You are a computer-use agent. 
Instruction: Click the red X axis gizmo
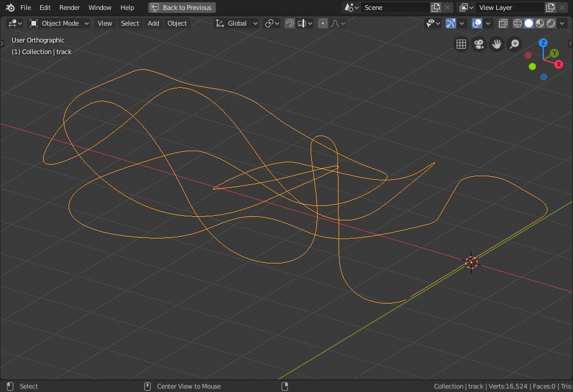point(558,65)
